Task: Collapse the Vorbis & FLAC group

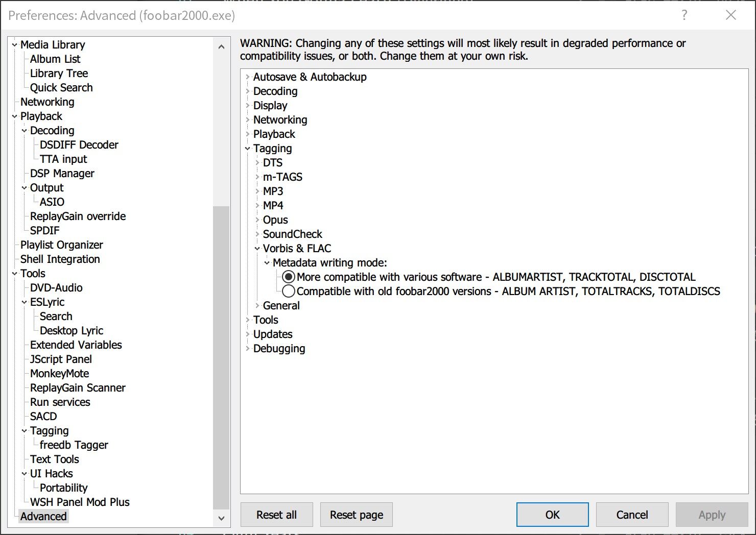Action: [x=257, y=249]
